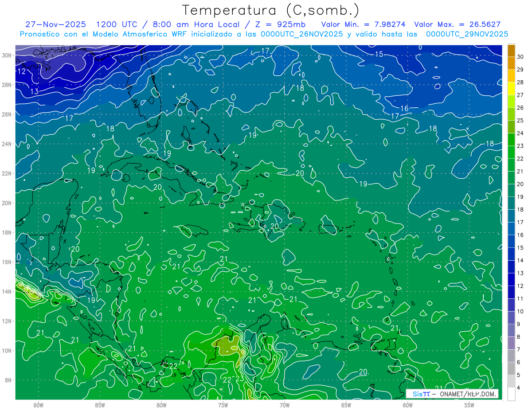Click the 26N latitude axis label

7,114
